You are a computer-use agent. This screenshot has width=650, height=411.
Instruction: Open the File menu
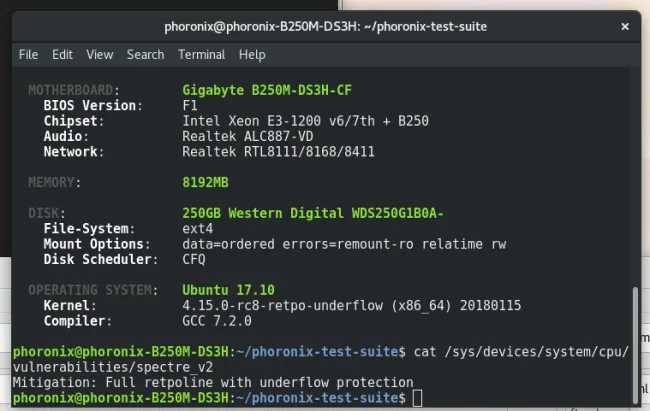coord(28,55)
